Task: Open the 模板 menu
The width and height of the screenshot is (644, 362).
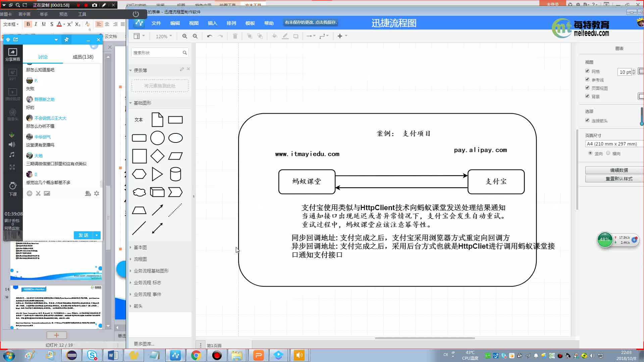Action: [x=250, y=23]
